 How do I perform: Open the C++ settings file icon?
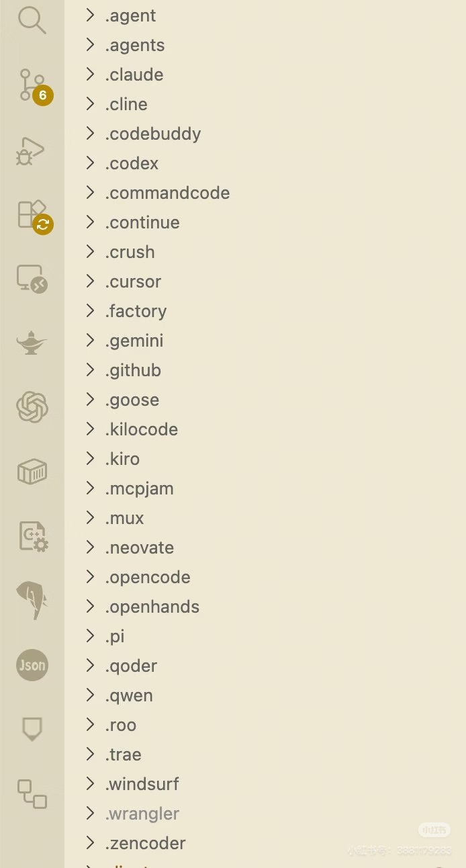coord(32,536)
